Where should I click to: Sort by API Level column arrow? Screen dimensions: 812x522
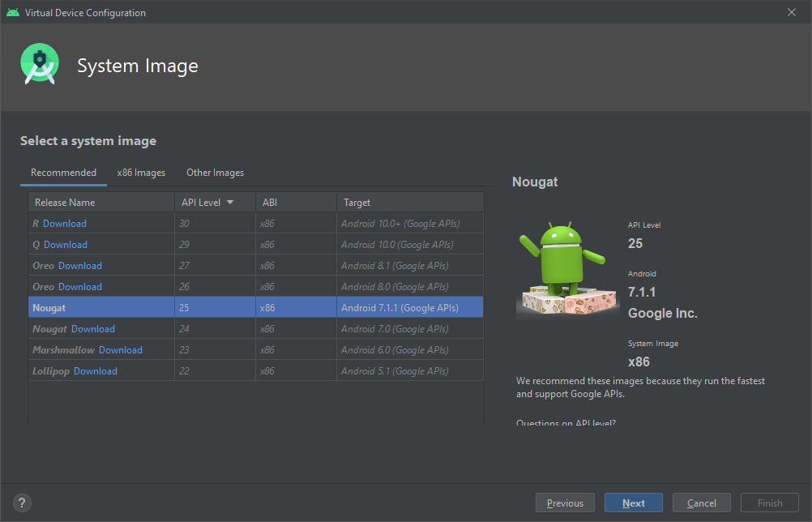(x=230, y=203)
